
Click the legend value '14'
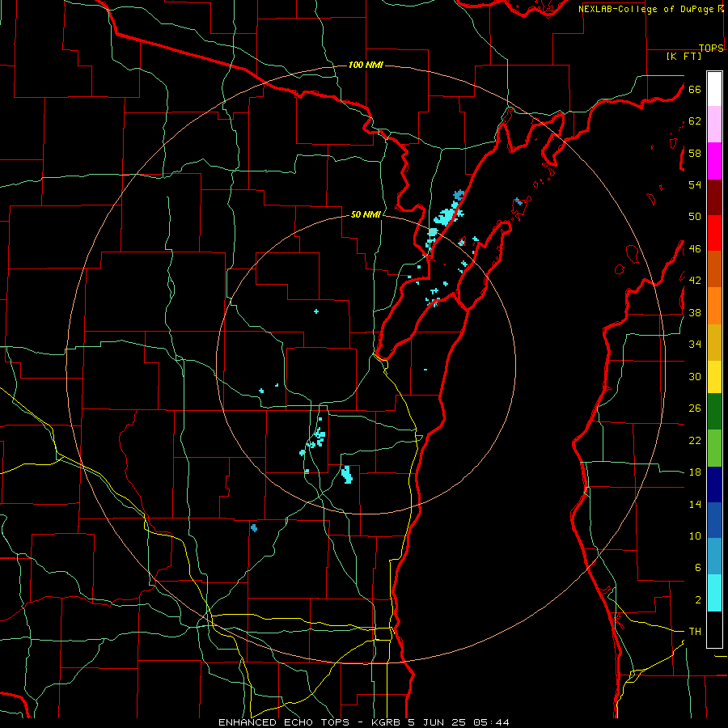point(695,504)
